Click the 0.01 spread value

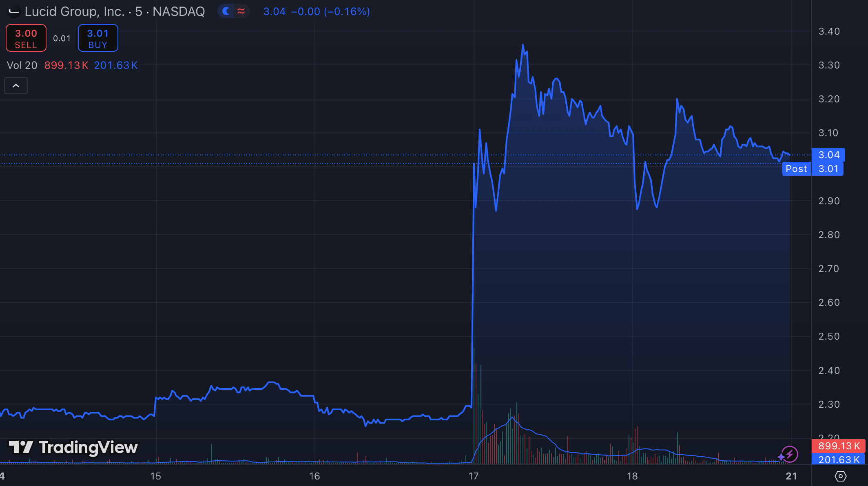point(62,38)
